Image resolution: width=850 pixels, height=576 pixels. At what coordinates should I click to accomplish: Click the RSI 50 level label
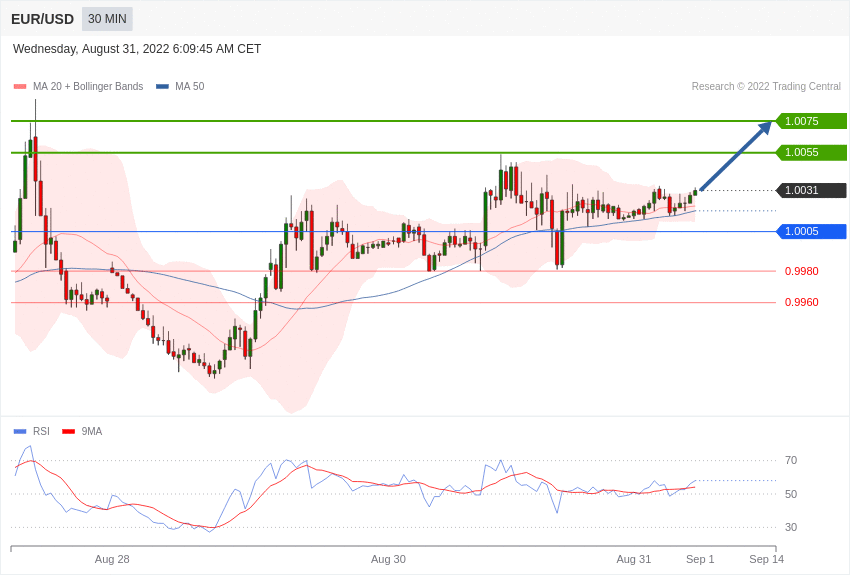click(791, 494)
